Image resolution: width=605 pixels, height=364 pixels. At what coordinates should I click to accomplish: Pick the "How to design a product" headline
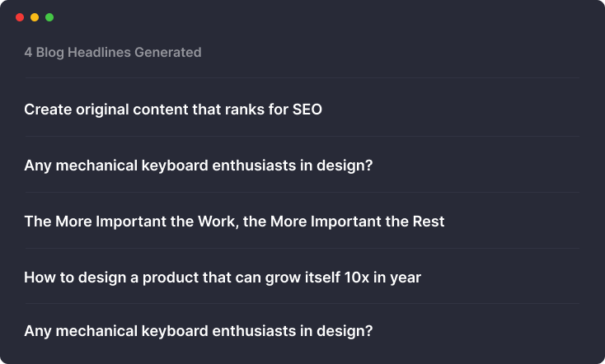(x=223, y=278)
